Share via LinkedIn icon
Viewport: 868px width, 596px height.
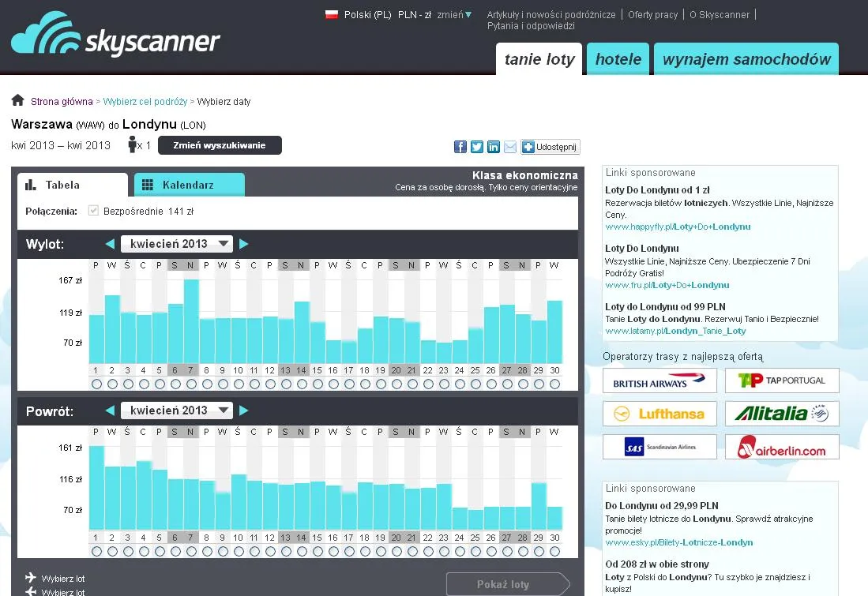coord(493,147)
